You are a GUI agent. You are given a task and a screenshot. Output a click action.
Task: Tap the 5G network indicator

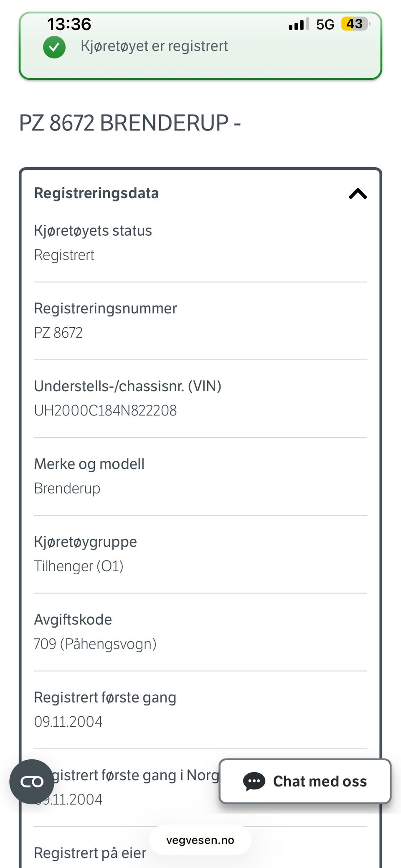pyautogui.click(x=325, y=25)
